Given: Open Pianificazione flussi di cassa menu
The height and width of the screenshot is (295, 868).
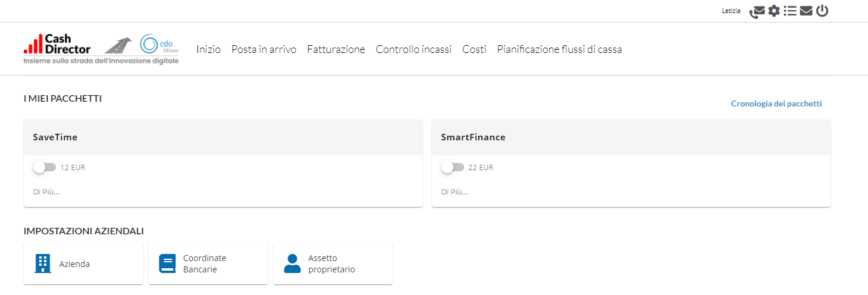Looking at the screenshot, I should [559, 49].
